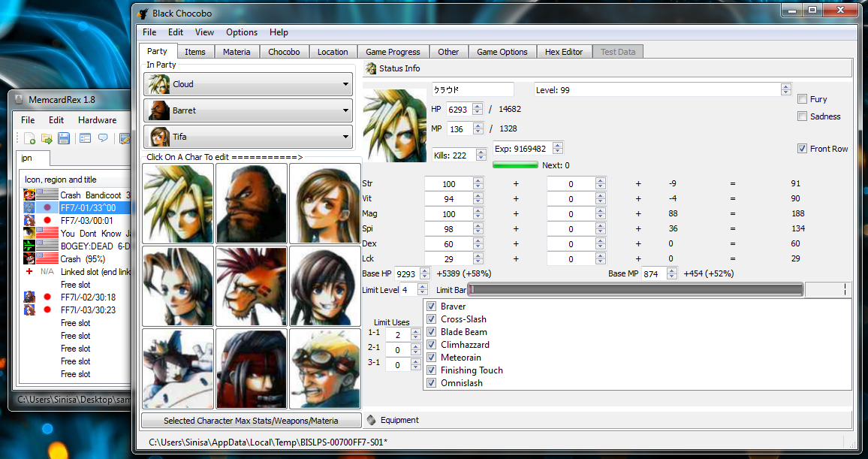
Task: Switch to the Materia tab
Action: (x=237, y=52)
